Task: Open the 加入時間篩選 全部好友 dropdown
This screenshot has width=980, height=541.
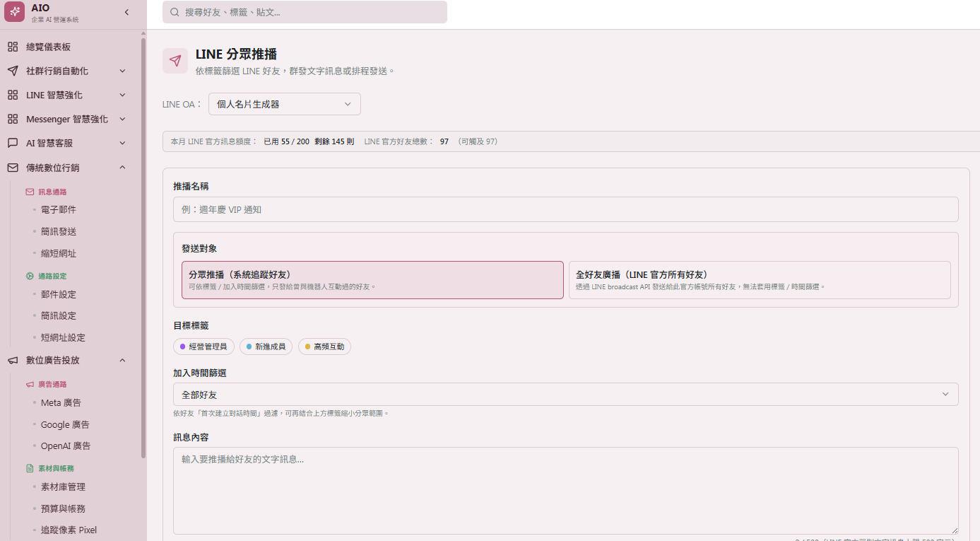Action: click(x=566, y=395)
